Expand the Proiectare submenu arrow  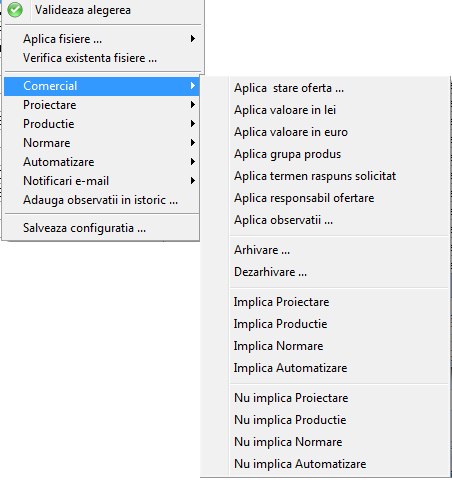tap(193, 105)
